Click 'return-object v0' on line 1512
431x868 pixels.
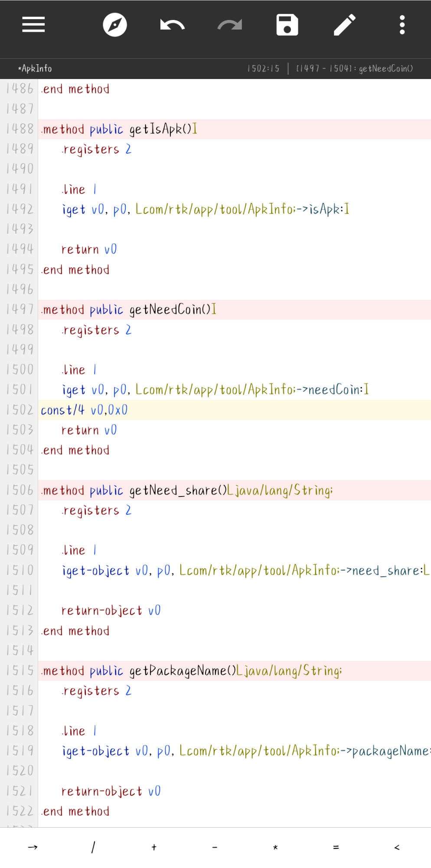111,611
